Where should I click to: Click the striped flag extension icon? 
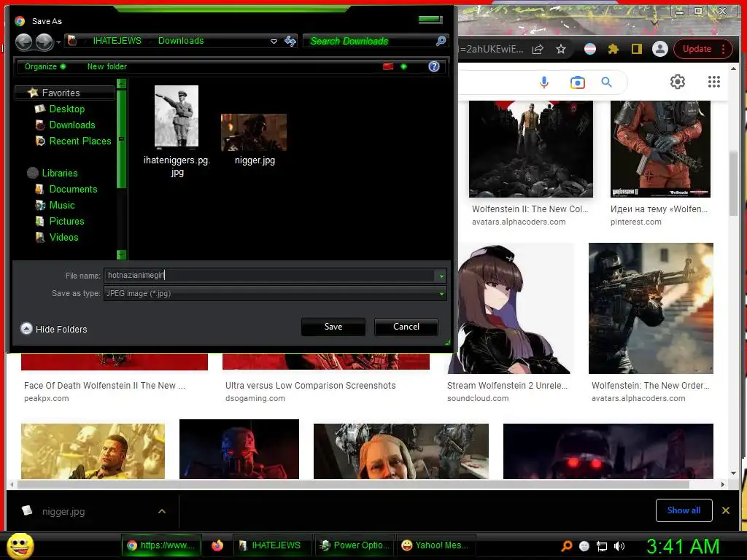[x=589, y=49]
